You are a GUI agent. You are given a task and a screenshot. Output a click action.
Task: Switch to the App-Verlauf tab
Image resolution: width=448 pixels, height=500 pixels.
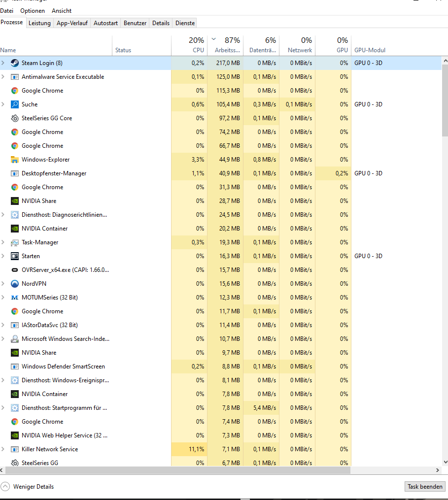tap(72, 23)
